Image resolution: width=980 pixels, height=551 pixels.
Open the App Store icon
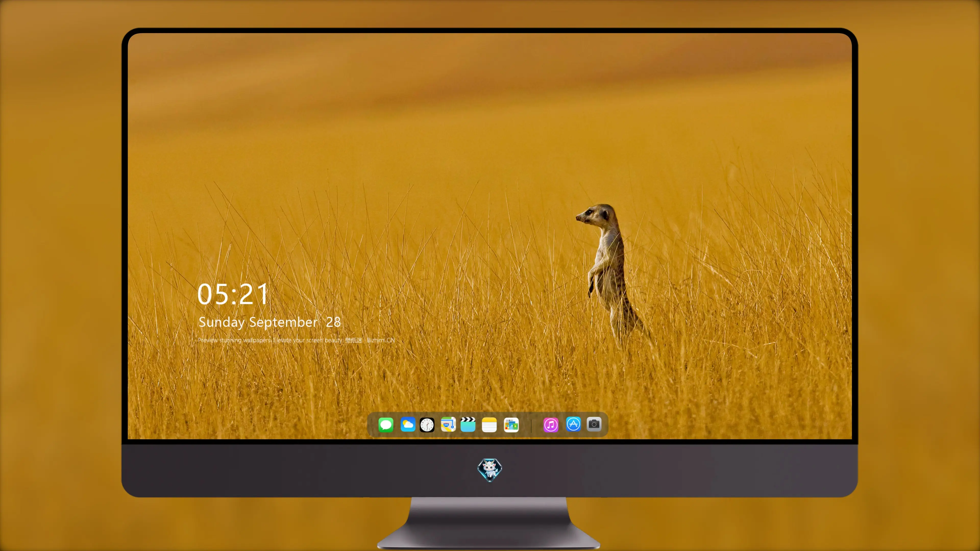[573, 424]
